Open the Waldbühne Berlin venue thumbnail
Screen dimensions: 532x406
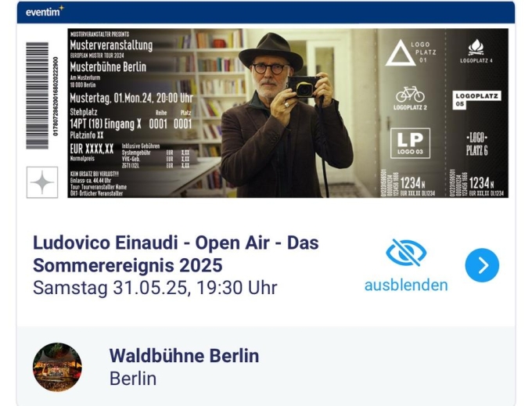point(57,367)
